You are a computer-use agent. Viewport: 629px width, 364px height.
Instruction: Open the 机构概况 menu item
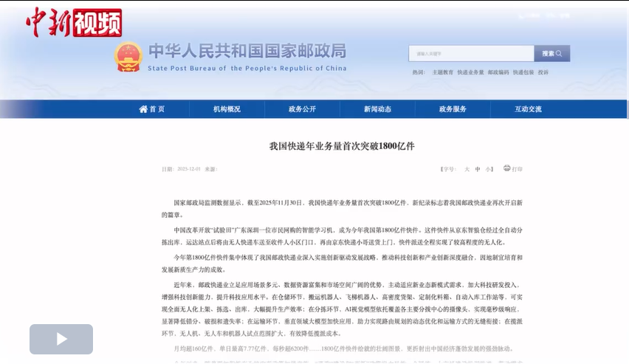coord(227,109)
